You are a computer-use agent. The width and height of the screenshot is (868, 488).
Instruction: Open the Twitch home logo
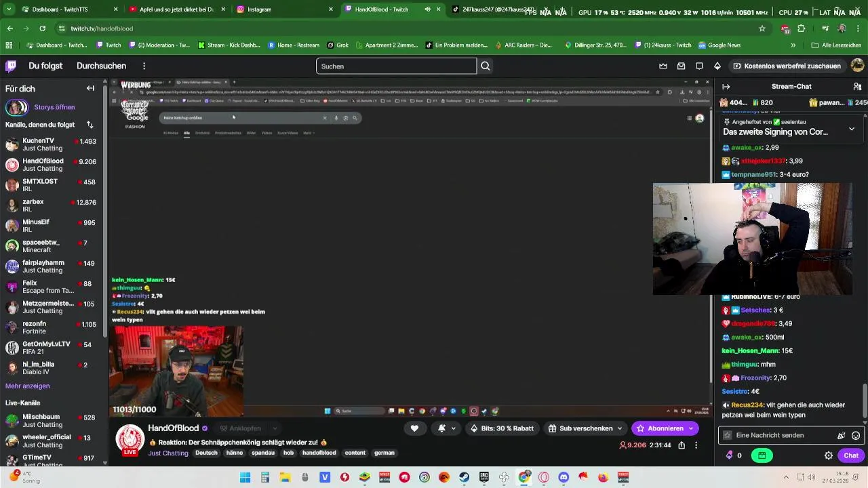[x=11, y=66]
